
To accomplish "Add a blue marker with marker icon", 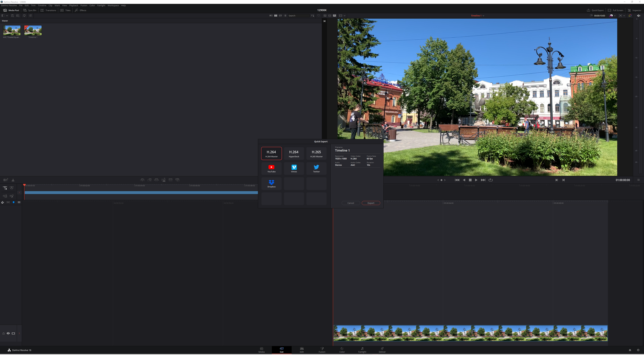I will click(x=13, y=202).
